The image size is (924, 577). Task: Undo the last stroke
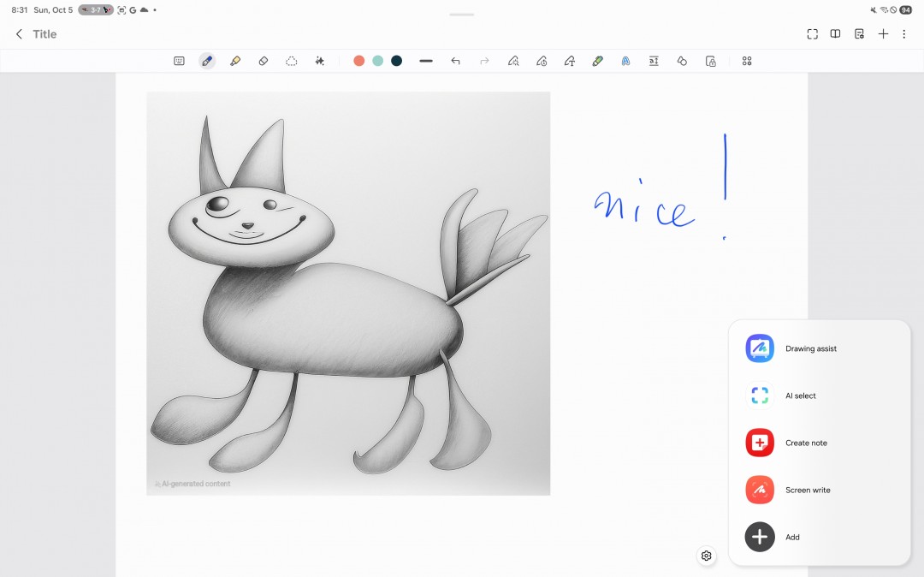click(455, 61)
